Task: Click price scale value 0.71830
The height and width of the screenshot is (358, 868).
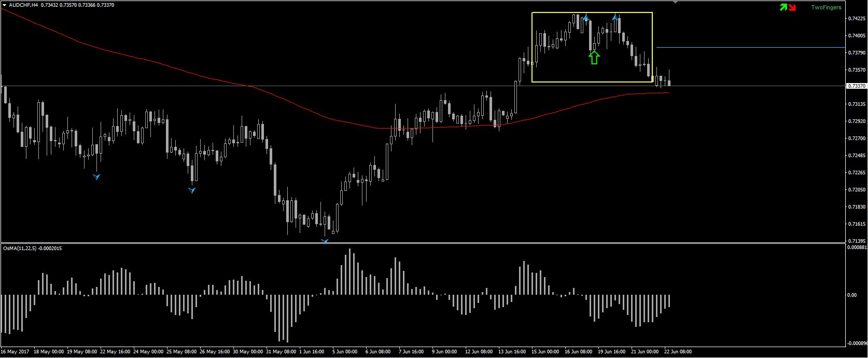Action: click(856, 206)
